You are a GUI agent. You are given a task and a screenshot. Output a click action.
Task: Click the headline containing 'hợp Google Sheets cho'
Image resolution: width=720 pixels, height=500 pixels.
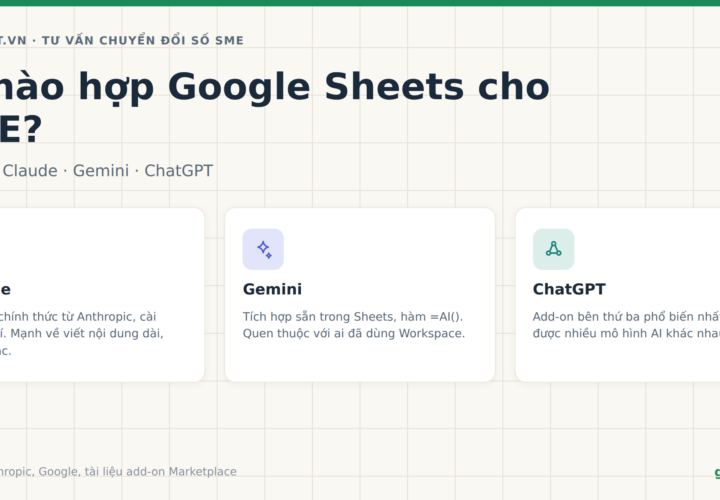[x=275, y=108]
